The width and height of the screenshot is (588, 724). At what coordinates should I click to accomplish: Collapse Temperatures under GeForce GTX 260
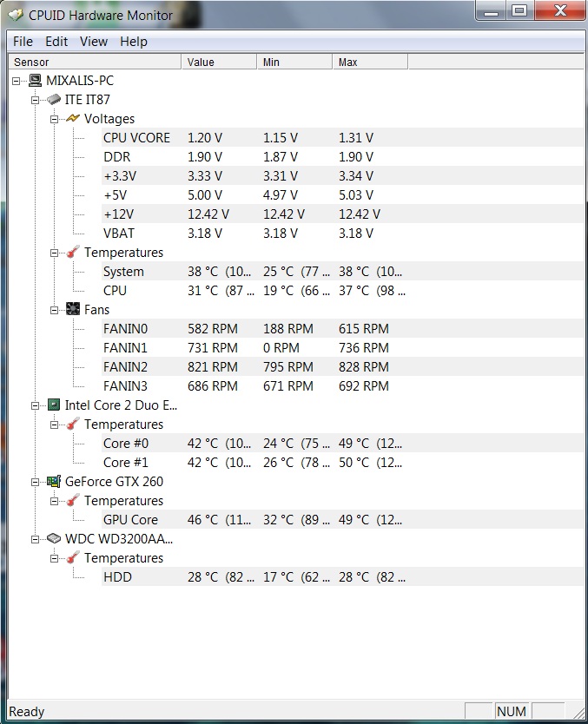[x=54, y=502]
